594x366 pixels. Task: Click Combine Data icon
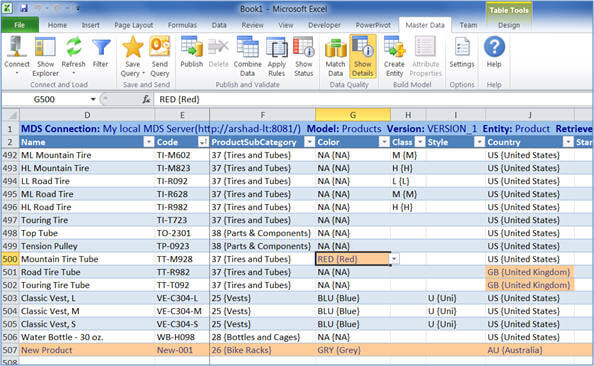click(x=247, y=47)
